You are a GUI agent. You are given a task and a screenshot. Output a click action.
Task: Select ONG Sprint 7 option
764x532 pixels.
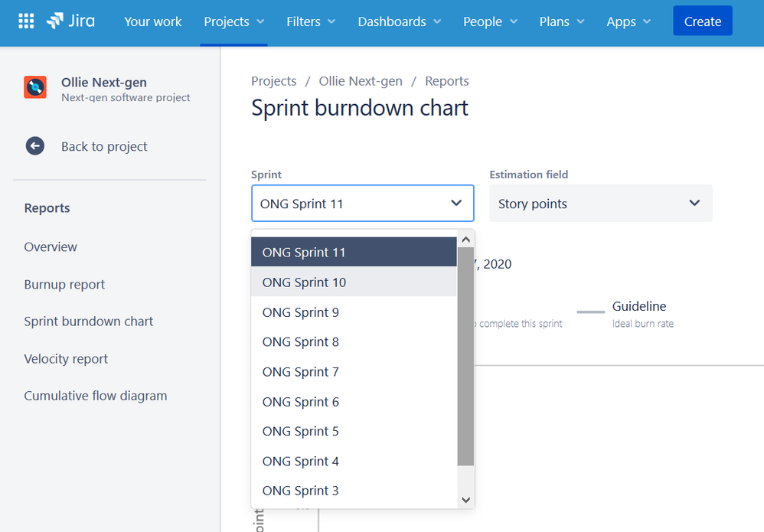coord(354,372)
